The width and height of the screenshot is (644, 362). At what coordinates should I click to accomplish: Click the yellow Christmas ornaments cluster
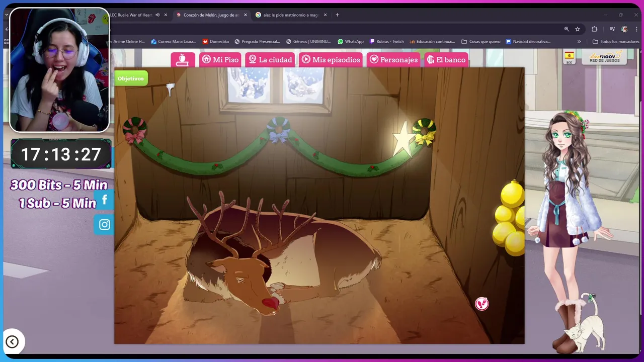click(x=509, y=219)
